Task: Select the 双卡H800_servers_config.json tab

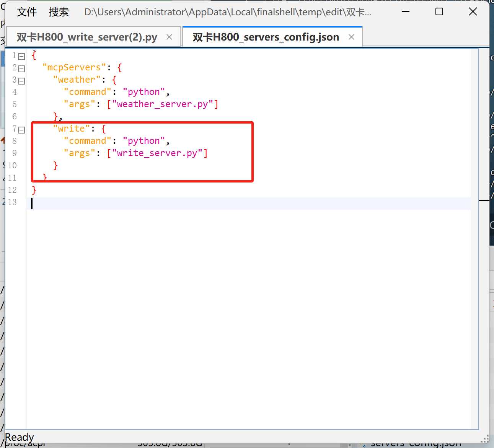Action: [266, 37]
